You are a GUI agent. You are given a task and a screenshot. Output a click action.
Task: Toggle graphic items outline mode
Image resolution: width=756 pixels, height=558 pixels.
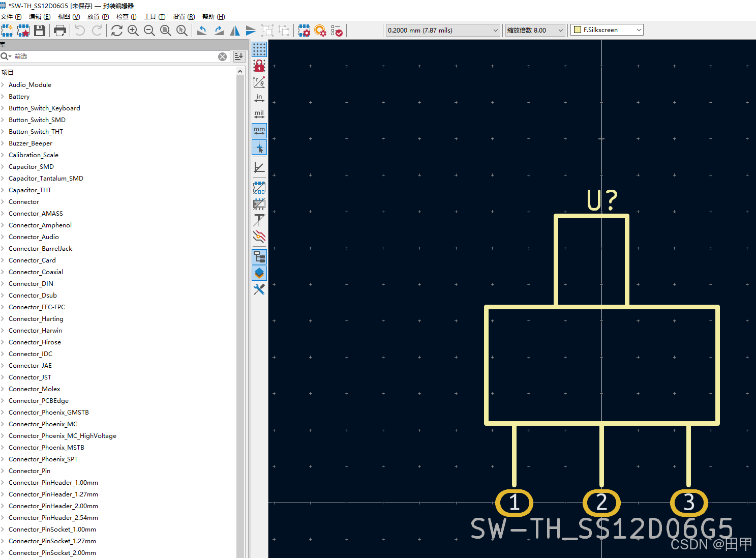tap(259, 204)
